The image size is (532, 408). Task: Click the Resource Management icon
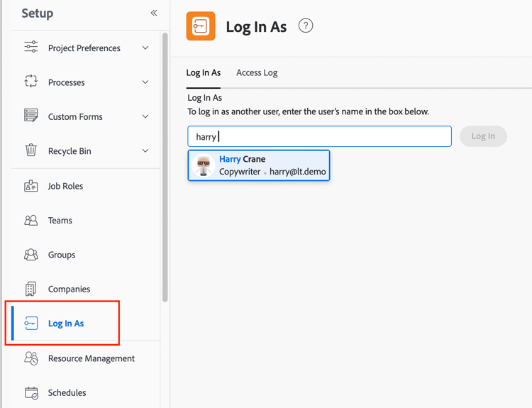[x=31, y=358]
